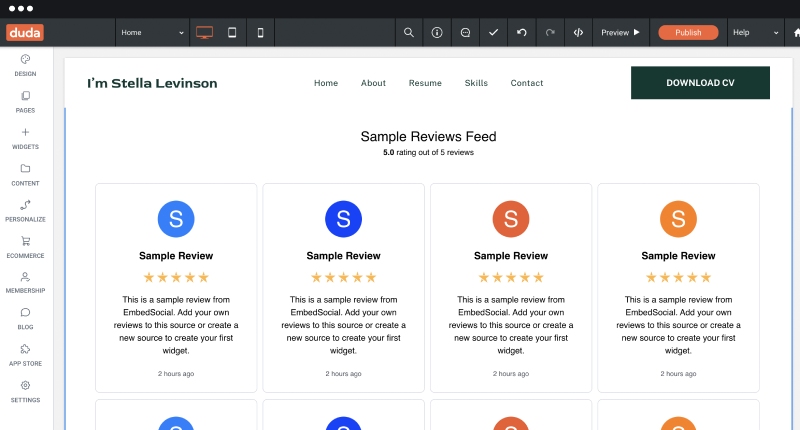Click the 2 hours ago text below light-blue avatar
Screen dimensions: 800x430
tap(176, 374)
